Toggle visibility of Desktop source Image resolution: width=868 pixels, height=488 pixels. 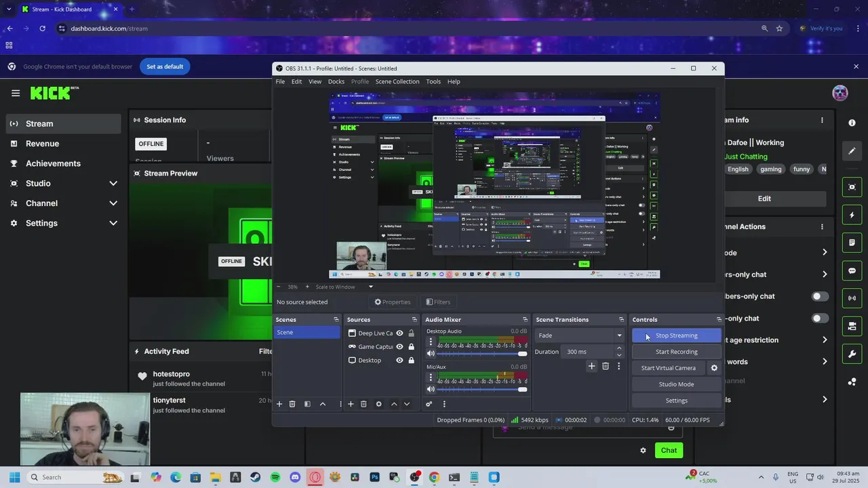point(399,360)
